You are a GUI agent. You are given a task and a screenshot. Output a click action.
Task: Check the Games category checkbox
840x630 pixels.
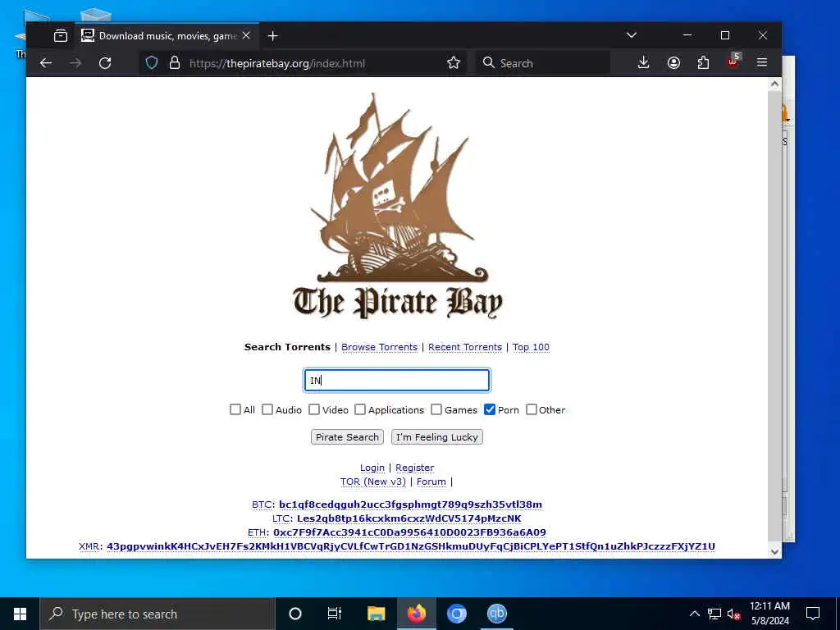(x=436, y=410)
